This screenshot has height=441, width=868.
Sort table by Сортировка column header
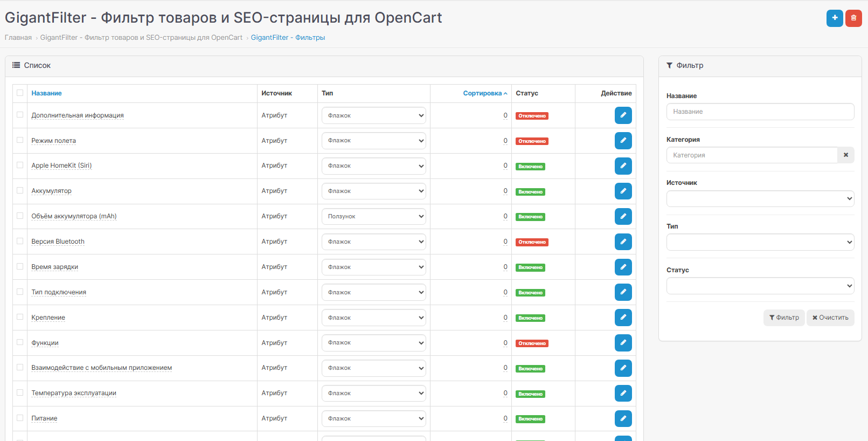pyautogui.click(x=485, y=93)
